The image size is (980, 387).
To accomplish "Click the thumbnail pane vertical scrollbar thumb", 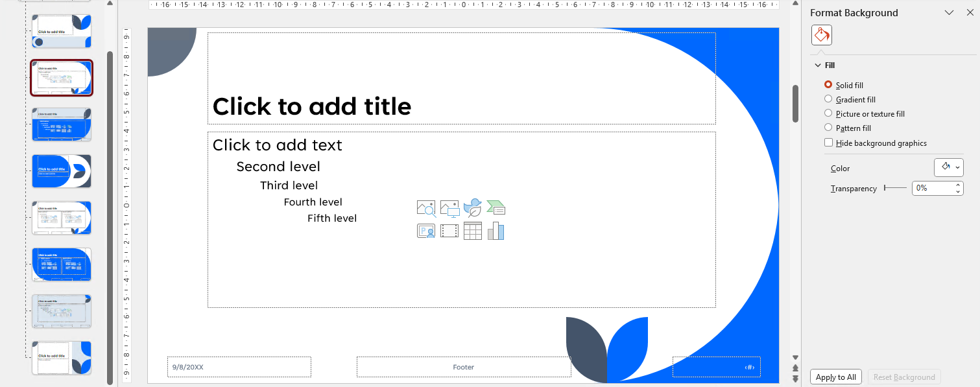I will click(x=110, y=217).
